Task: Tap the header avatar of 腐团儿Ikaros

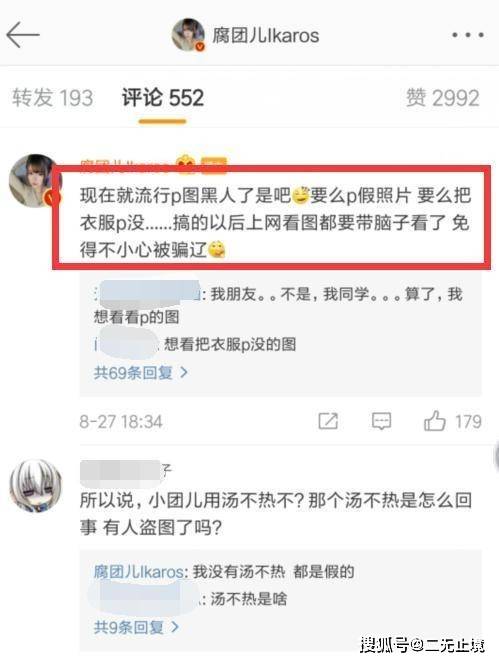Action: point(188,35)
